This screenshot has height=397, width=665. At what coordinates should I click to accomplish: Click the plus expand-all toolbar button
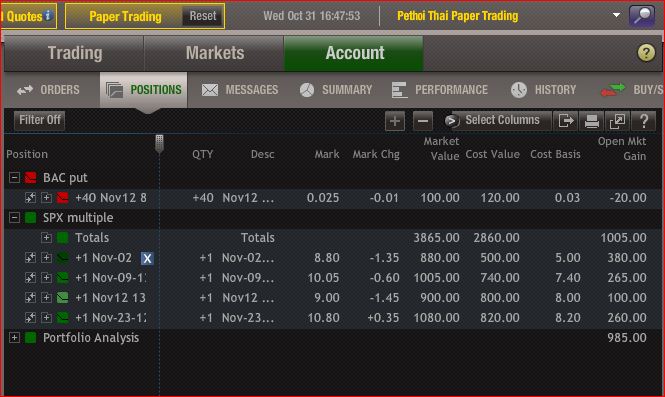coord(395,121)
